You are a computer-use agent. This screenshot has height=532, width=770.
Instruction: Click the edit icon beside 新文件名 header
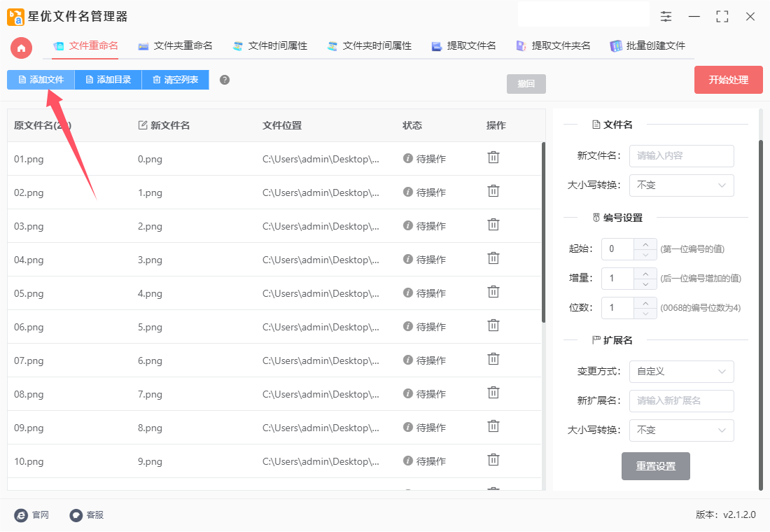click(x=143, y=125)
